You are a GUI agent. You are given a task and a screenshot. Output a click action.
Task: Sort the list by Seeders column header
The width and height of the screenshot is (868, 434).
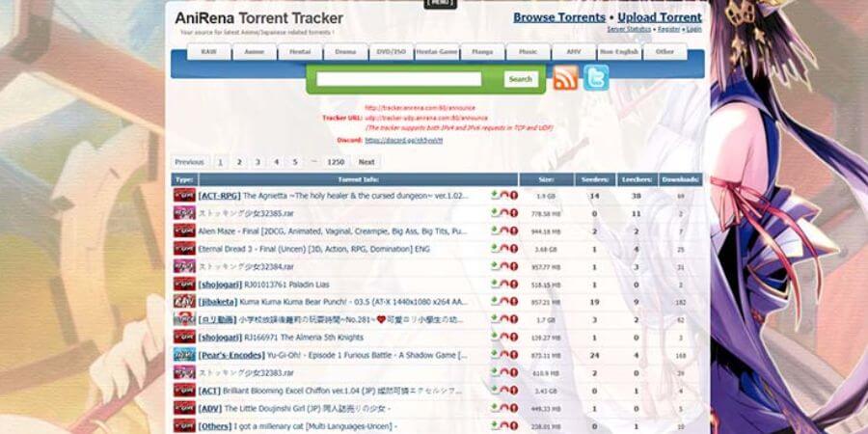(x=595, y=179)
